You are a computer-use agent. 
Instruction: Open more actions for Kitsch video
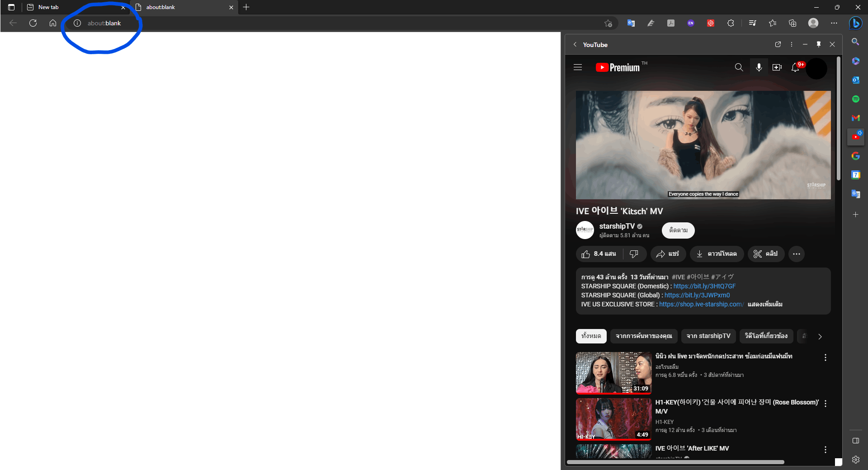tap(797, 254)
